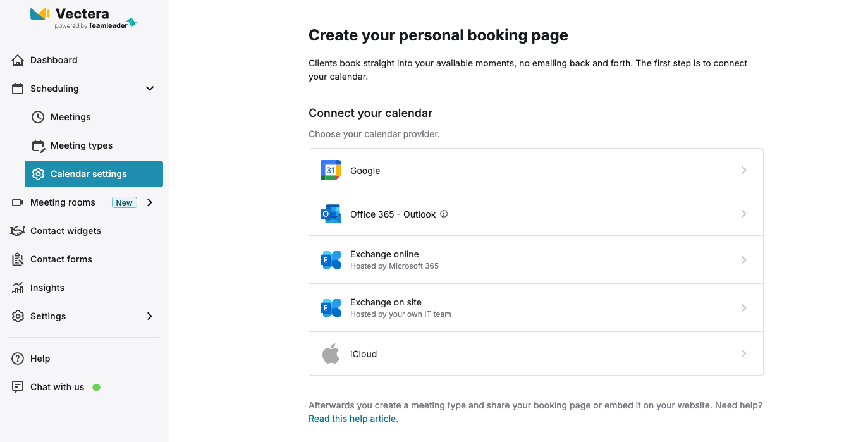Open the Help menu item
This screenshot has width=868, height=442.
pos(40,359)
